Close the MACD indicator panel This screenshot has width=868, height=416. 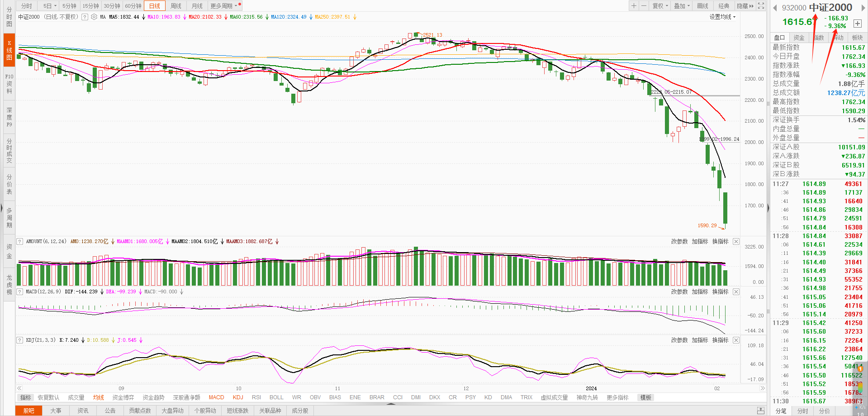tap(736, 292)
